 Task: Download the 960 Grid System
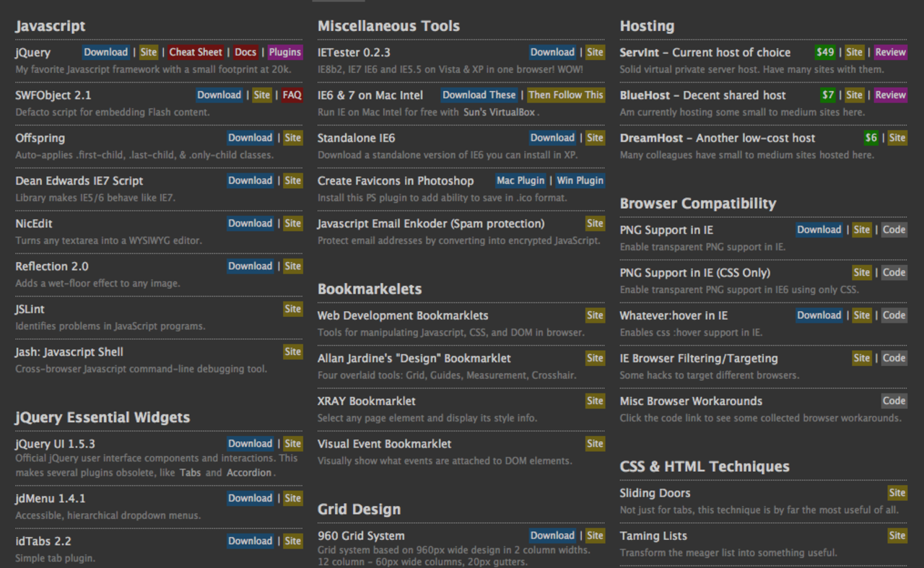click(x=552, y=536)
